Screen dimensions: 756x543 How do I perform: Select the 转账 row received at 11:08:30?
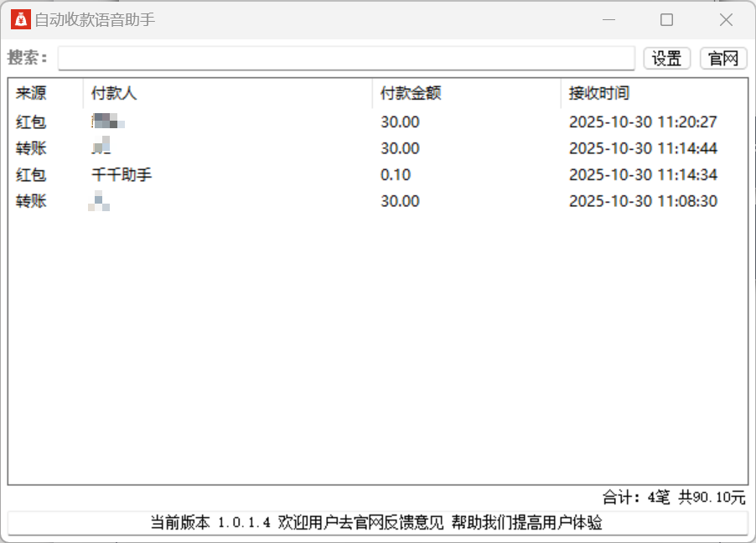coord(377,201)
